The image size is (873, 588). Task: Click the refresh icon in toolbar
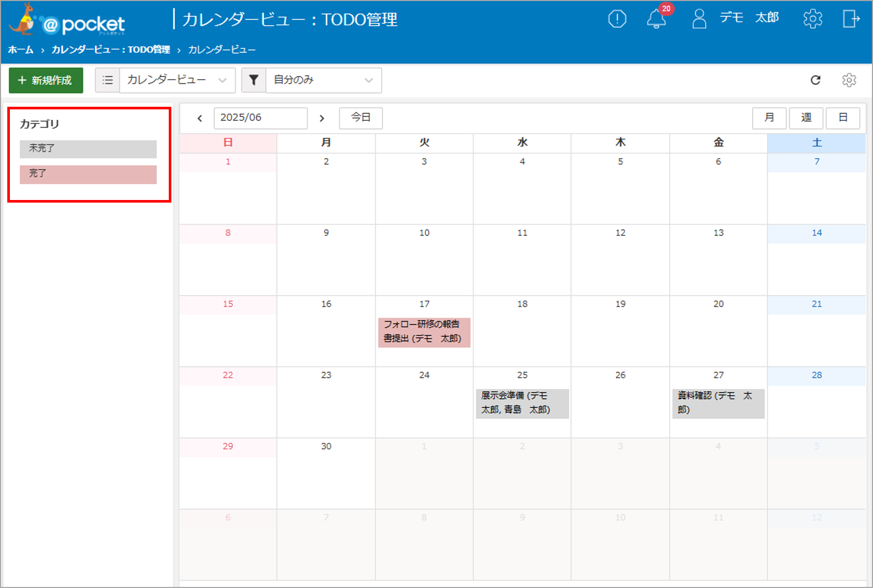[x=816, y=80]
